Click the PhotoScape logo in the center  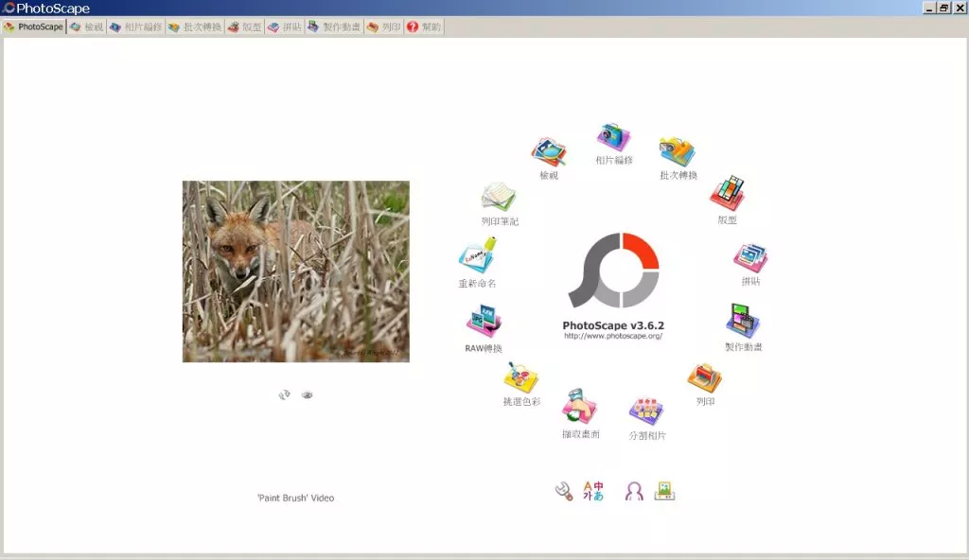[x=613, y=271]
